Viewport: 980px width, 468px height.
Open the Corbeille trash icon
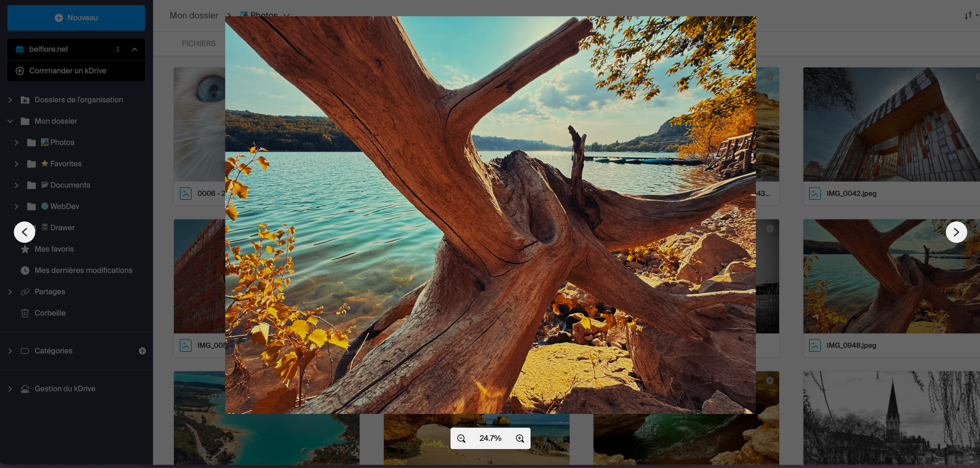[25, 313]
